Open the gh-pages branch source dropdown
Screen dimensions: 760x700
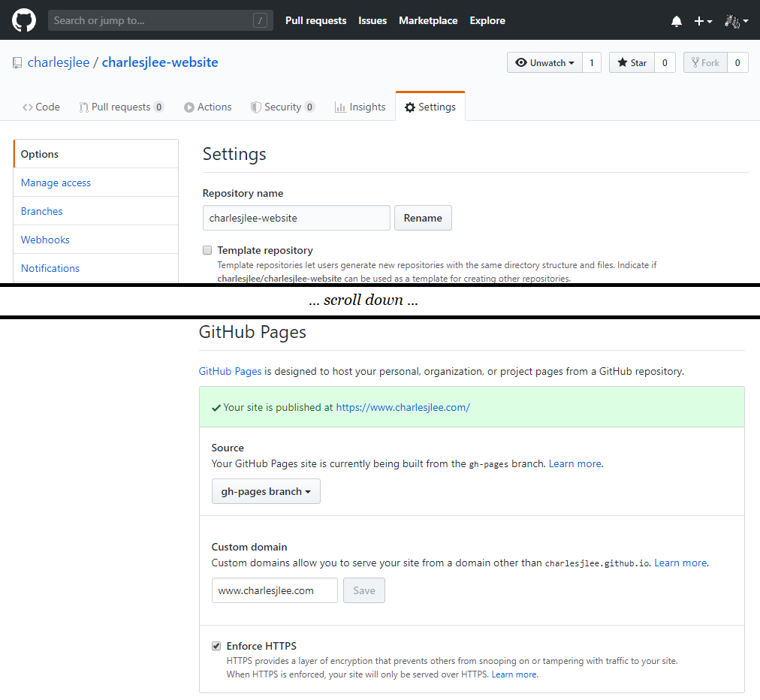[x=266, y=491]
